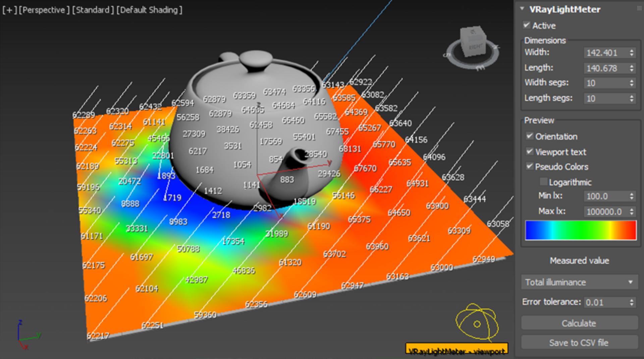This screenshot has width=644, height=359.
Task: Click the Width segs field
Action: (606, 83)
